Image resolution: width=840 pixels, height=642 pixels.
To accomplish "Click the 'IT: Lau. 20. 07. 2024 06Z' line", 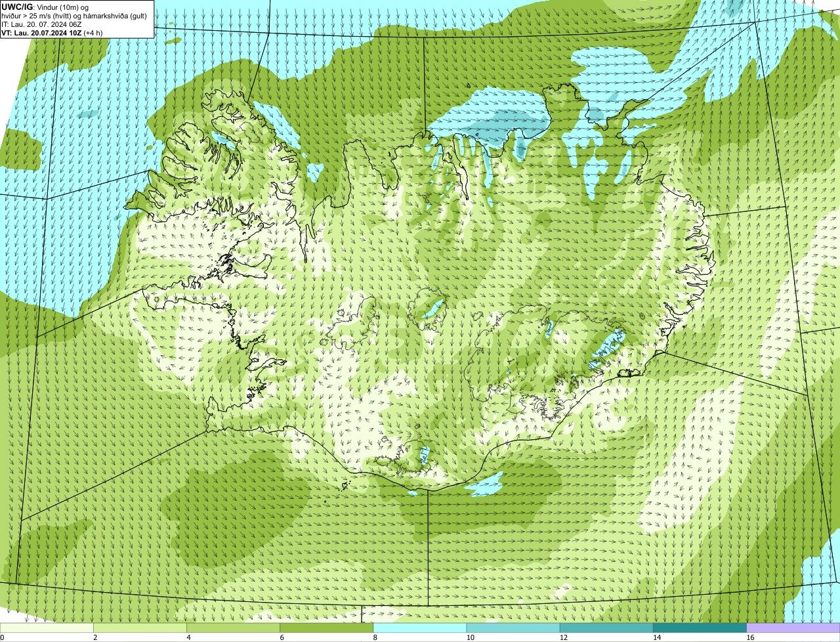I will pos(41,24).
